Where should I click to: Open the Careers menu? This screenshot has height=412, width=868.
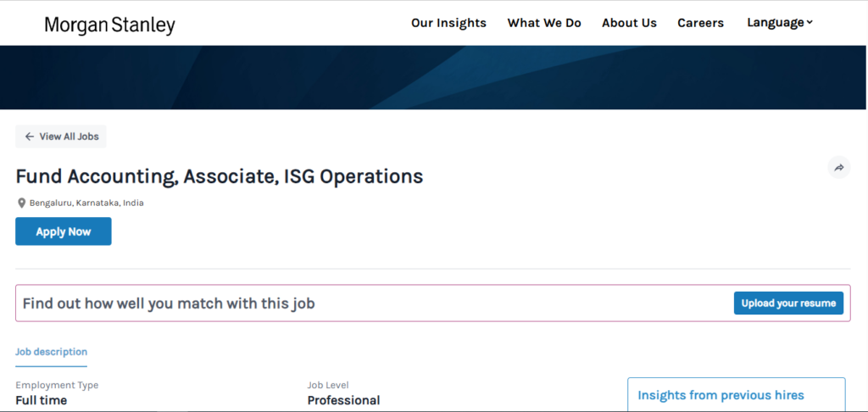(x=700, y=23)
